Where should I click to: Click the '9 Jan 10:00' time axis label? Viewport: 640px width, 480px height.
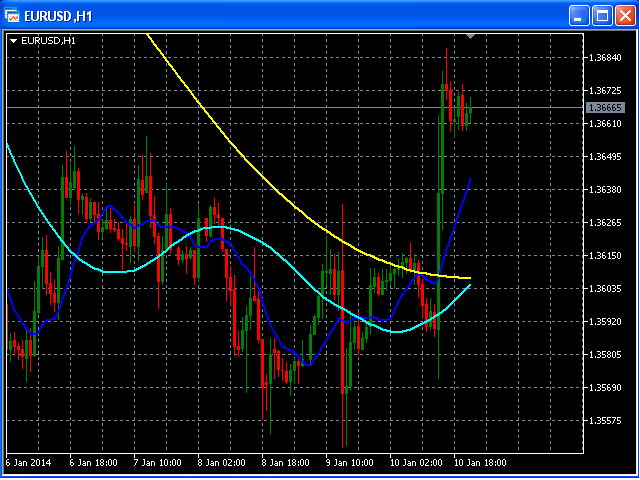tap(348, 463)
